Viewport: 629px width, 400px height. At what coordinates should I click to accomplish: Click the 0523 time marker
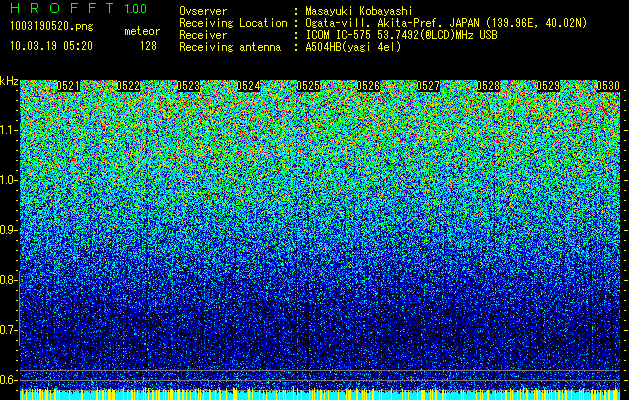(x=188, y=85)
